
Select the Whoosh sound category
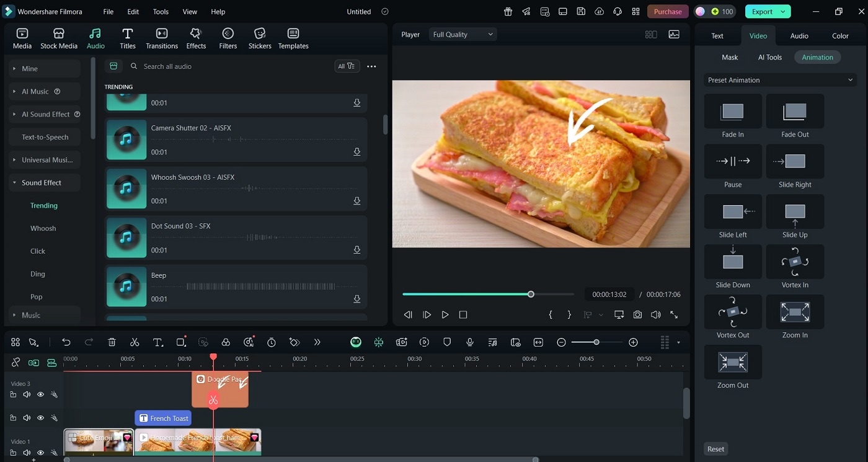[x=43, y=228]
